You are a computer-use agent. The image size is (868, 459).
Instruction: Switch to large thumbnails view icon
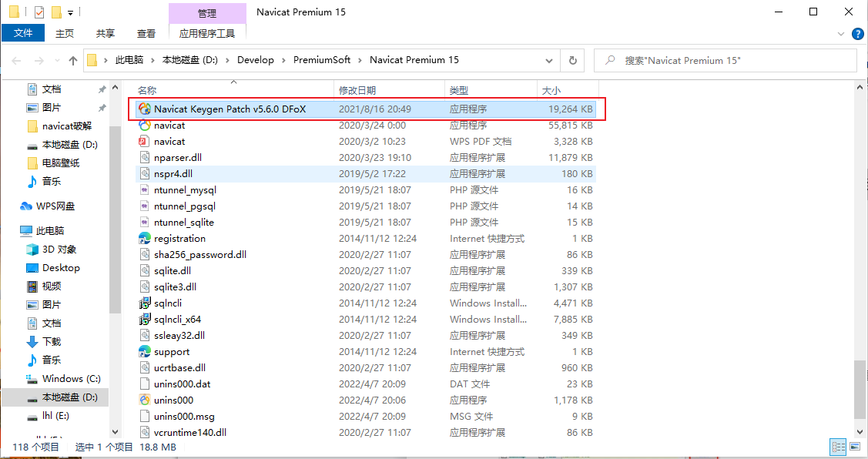click(x=855, y=447)
